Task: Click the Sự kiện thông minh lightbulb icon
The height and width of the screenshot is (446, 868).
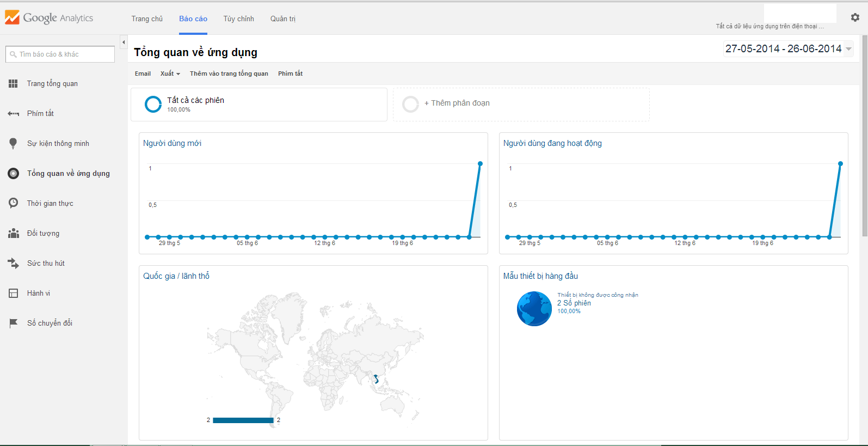Action: 13,143
